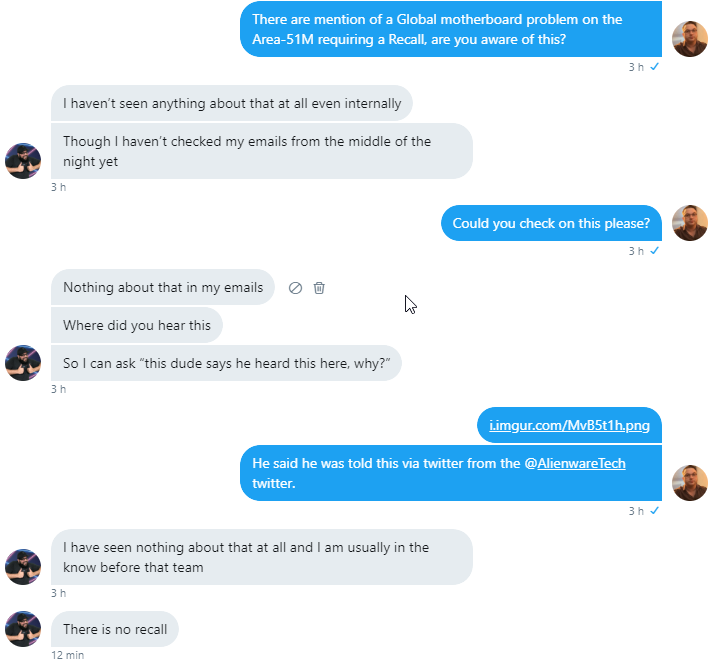Viewport: 708px width, 666px height.
Task: Click the "this dude says he heard this here" bubble
Action: [225, 363]
